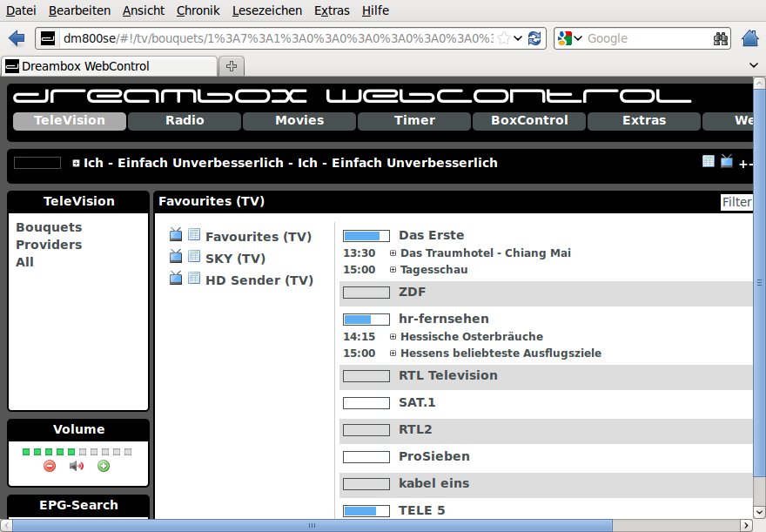Zap to channel Das Erste

432,235
